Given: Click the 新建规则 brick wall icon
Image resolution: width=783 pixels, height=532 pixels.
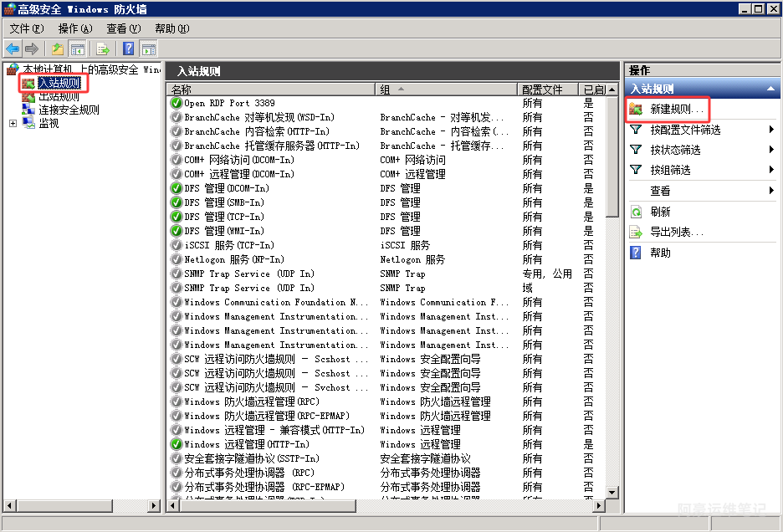Looking at the screenshot, I should (x=636, y=109).
